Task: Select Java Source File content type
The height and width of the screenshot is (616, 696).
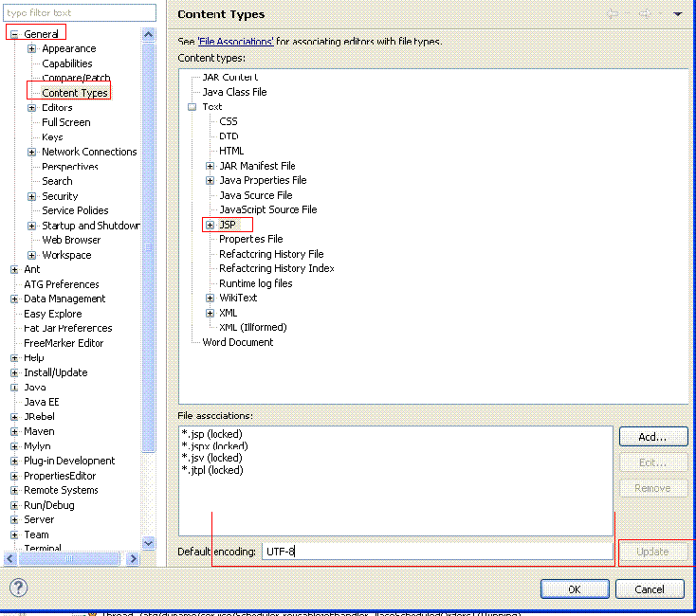Action: click(256, 195)
